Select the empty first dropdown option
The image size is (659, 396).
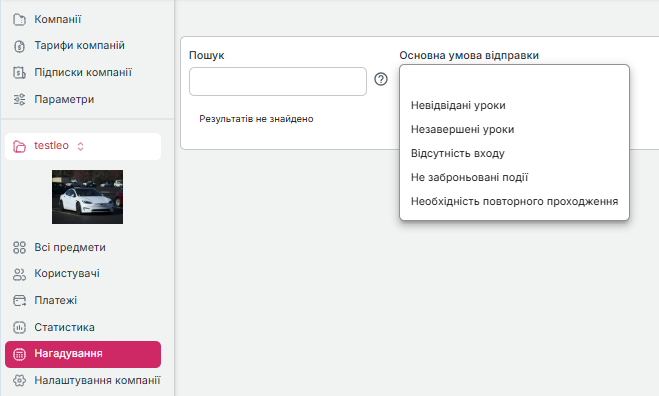[514, 82]
